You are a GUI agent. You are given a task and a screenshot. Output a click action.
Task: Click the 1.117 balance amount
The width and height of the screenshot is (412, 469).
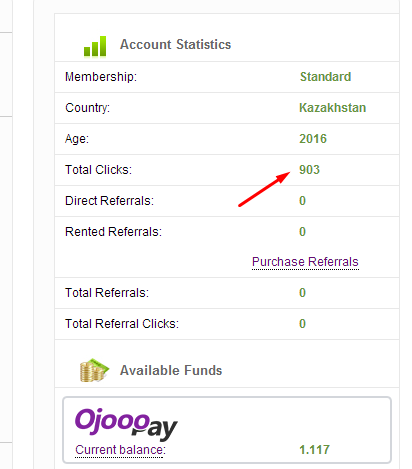[314, 450]
